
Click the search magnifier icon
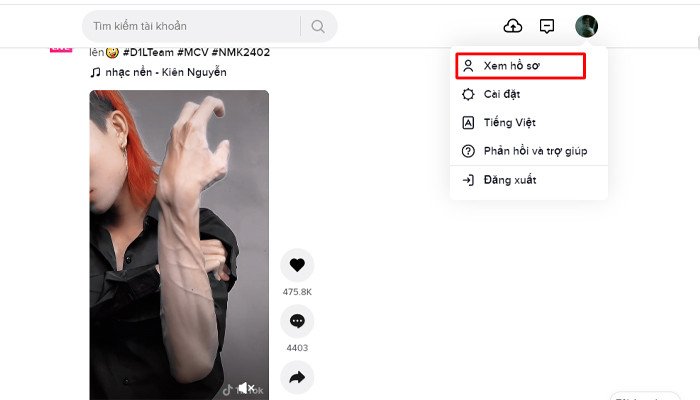[x=318, y=26]
